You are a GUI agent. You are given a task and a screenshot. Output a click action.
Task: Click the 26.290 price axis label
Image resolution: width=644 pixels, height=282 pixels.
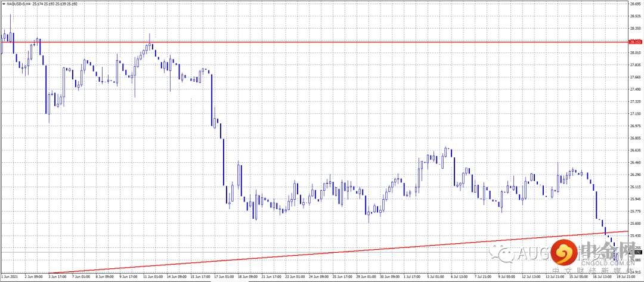point(635,175)
